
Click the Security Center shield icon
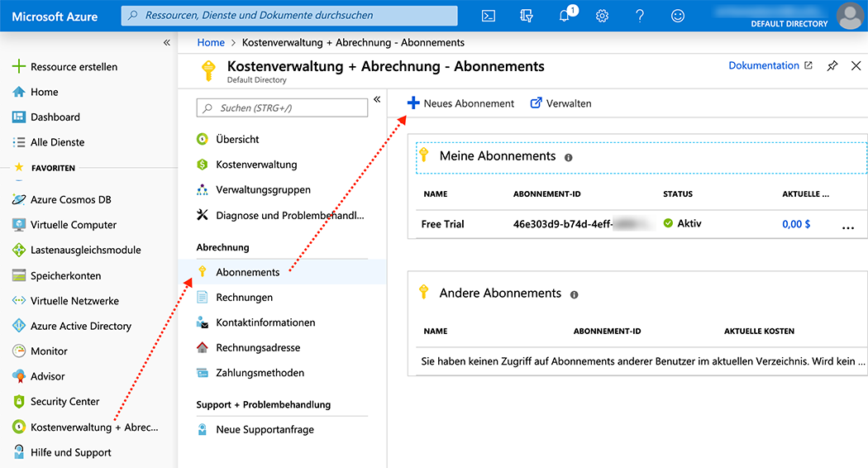(19, 402)
